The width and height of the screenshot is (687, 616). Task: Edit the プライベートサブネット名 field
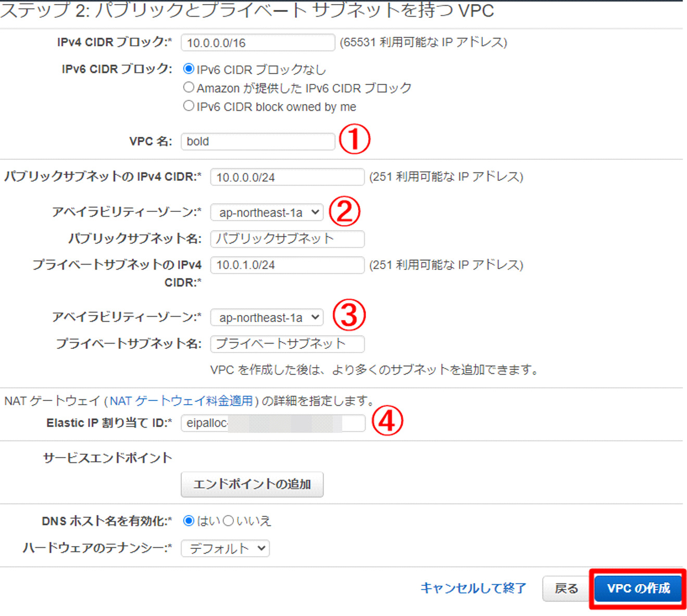coord(286,344)
